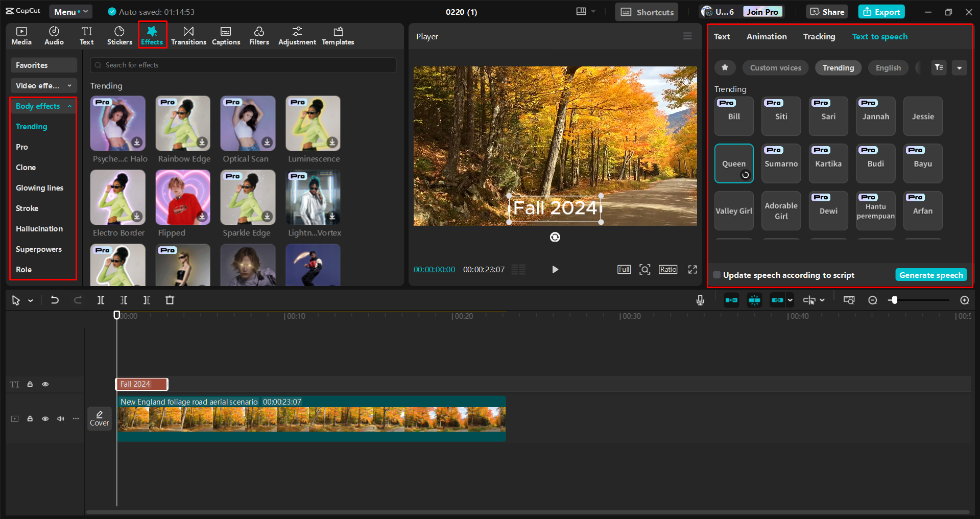980x519 pixels.
Task: Adjust the timeline zoom slider
Action: coord(894,300)
